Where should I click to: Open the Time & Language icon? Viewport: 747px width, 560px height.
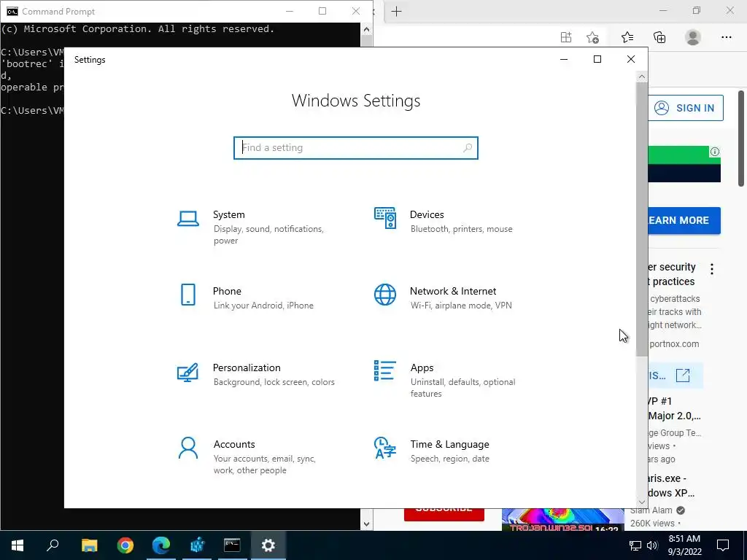point(385,448)
